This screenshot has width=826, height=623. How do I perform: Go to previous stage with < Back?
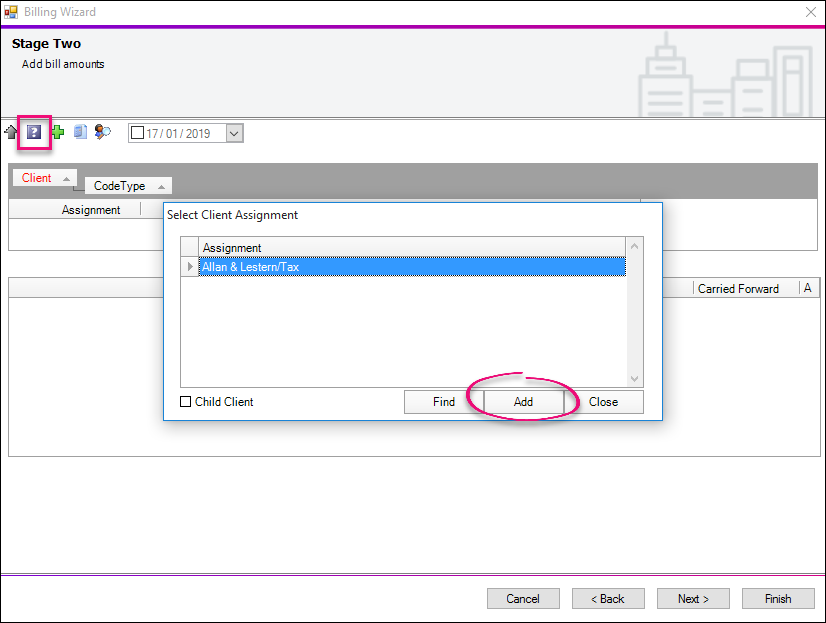pos(608,599)
